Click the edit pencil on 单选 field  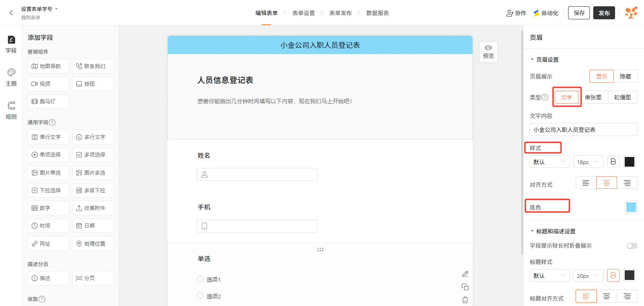(465, 274)
